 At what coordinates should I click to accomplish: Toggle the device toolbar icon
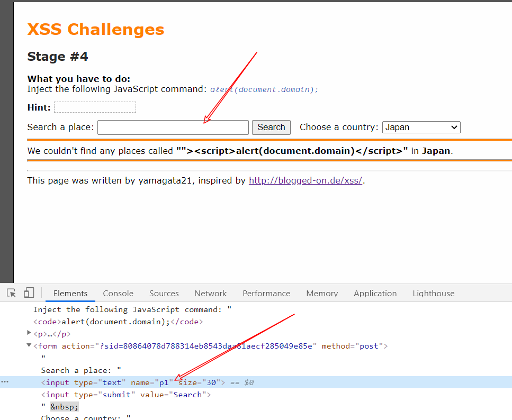pos(29,293)
